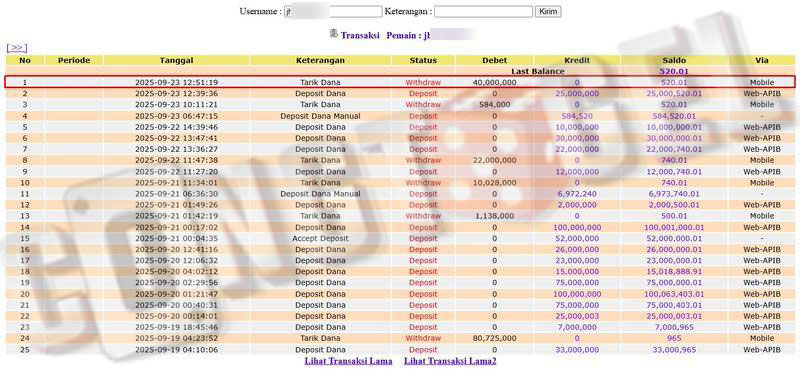The width and height of the screenshot is (800, 377).
Task: Open Lihat Transaksi Lama link
Action: coord(348,361)
